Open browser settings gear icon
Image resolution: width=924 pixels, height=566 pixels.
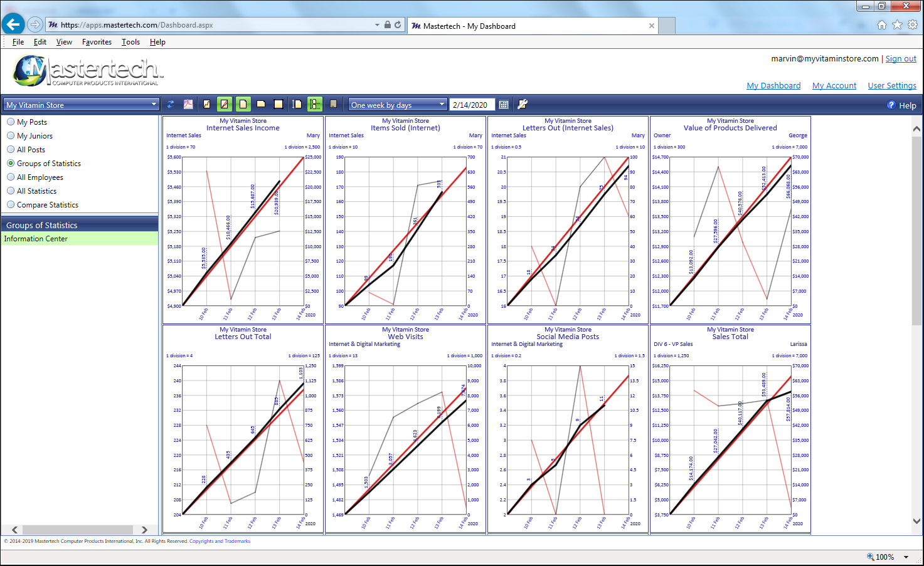point(913,25)
